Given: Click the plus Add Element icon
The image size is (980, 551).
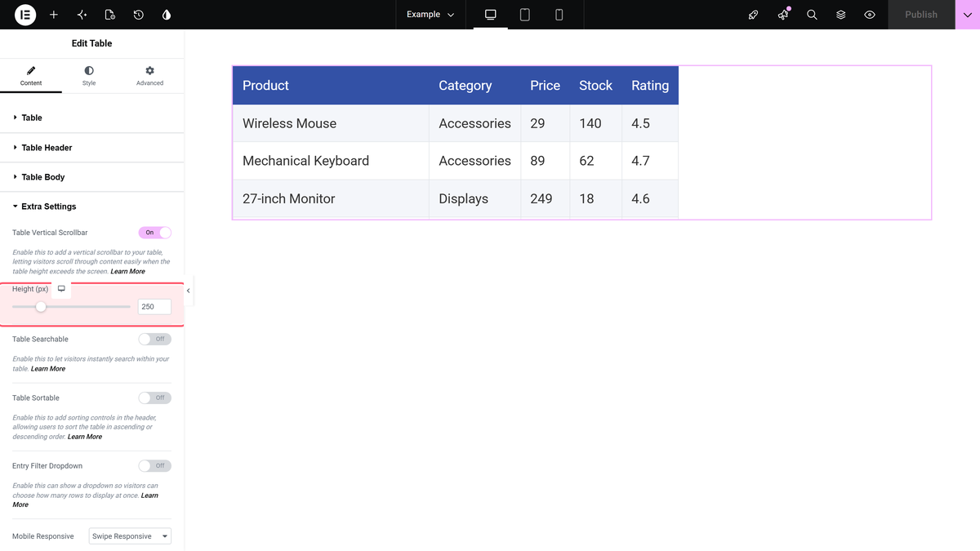Looking at the screenshot, I should coord(54,15).
